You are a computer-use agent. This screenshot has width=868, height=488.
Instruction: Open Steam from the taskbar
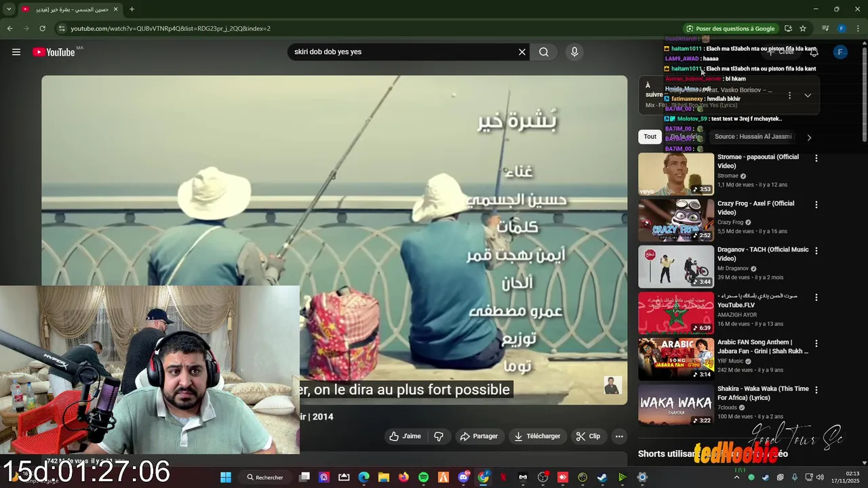coord(602,477)
